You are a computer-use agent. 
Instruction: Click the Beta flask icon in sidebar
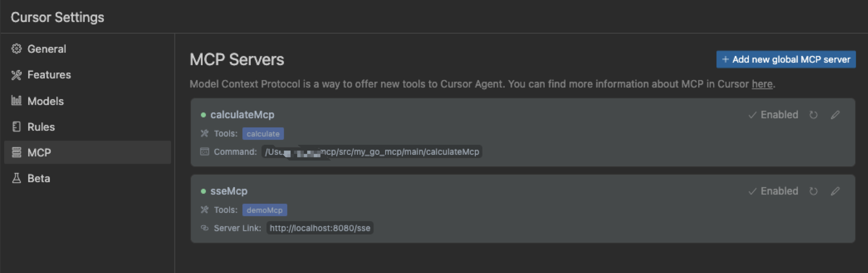click(x=17, y=178)
